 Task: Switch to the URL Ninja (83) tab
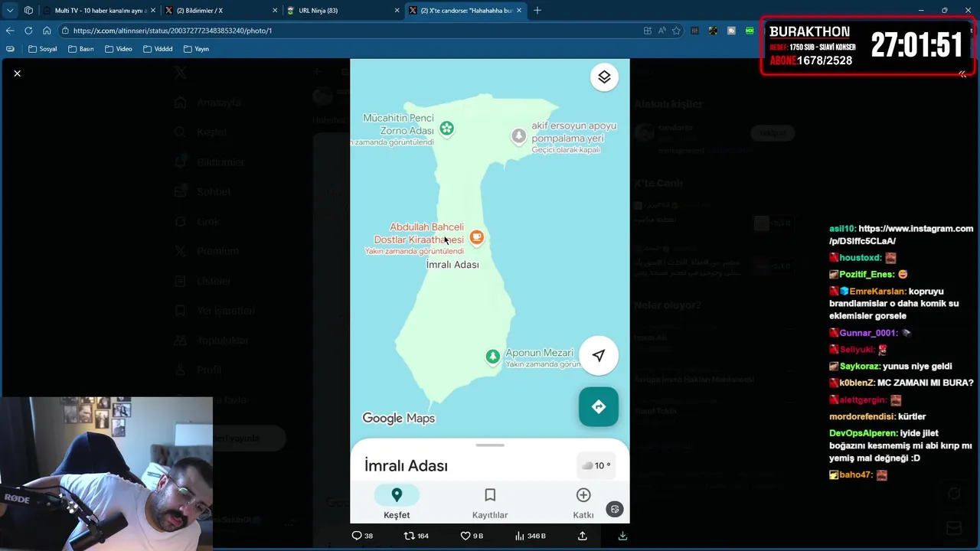[343, 11]
